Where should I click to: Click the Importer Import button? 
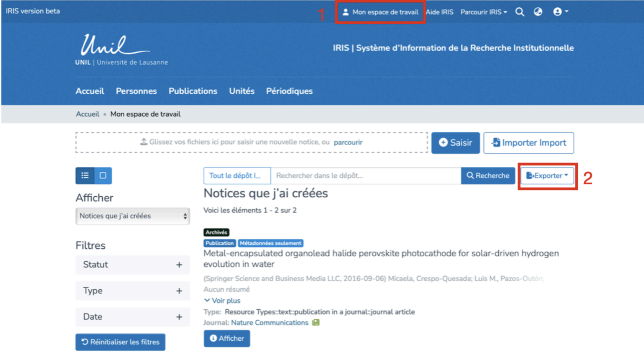click(x=528, y=143)
